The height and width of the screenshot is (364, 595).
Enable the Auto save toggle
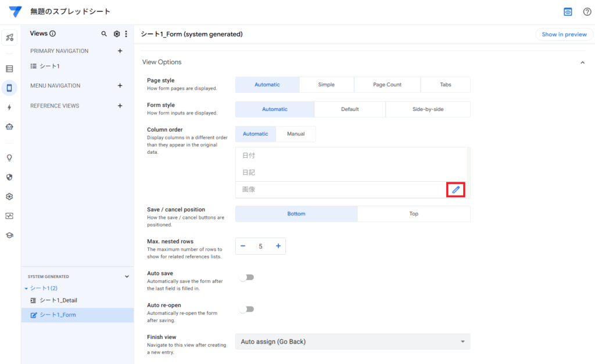(247, 277)
